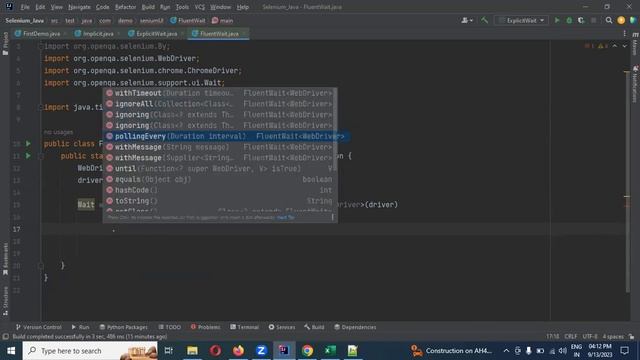The height and width of the screenshot is (360, 640).
Task: Open Notifications tool window on right sidebar
Action: coord(635,84)
